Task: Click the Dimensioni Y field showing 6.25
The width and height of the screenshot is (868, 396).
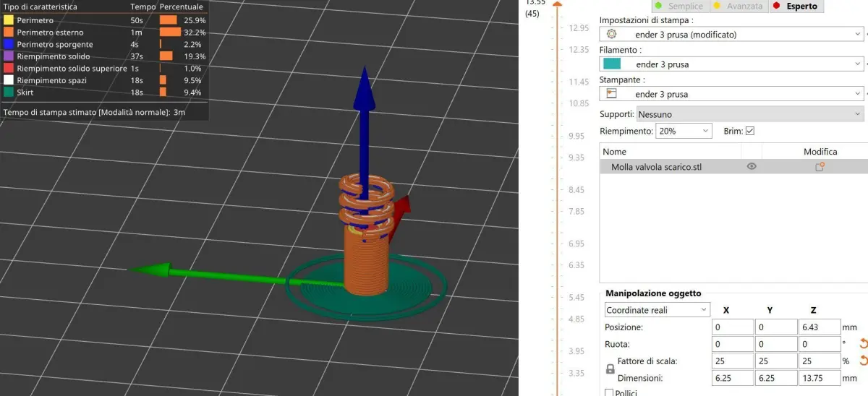Action: pos(775,377)
